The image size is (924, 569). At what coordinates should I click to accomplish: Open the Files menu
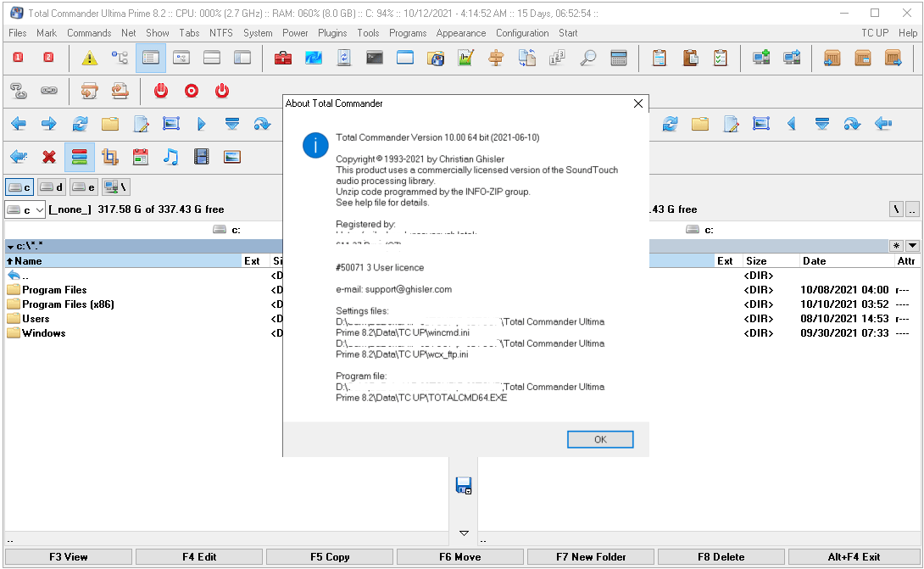(x=17, y=33)
